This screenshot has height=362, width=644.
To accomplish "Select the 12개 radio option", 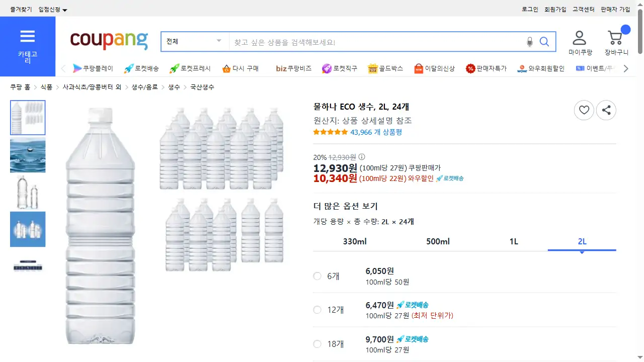I will pos(317,310).
